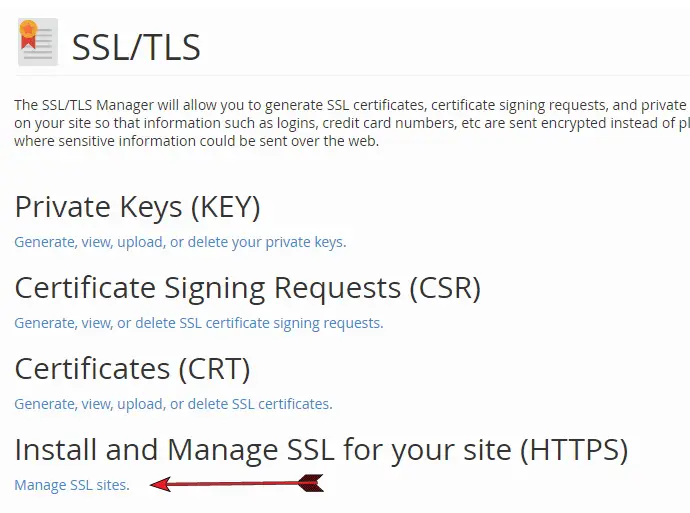Click the Certificates (CRT) heading
This screenshot has height=513, width=690.
[132, 369]
